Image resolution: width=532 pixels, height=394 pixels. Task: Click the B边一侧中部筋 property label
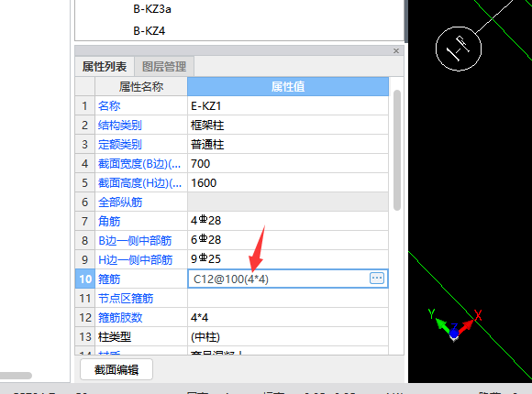(135, 241)
